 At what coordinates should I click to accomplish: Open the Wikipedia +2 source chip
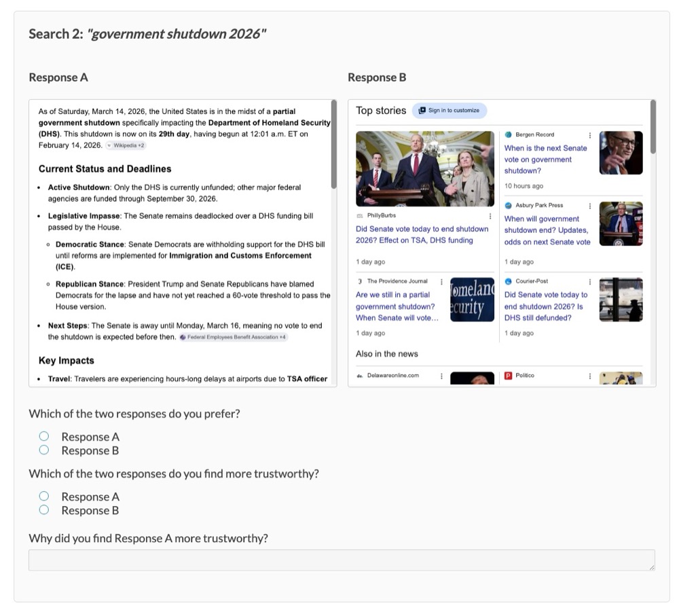tap(126, 145)
